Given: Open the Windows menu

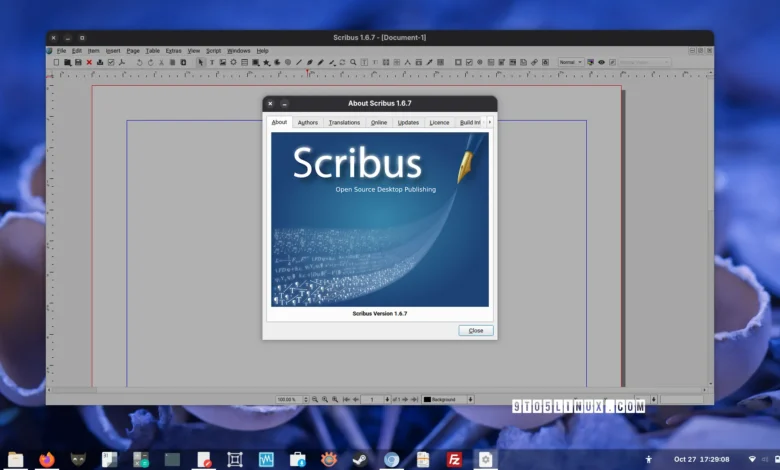Looking at the screenshot, I should pos(239,51).
